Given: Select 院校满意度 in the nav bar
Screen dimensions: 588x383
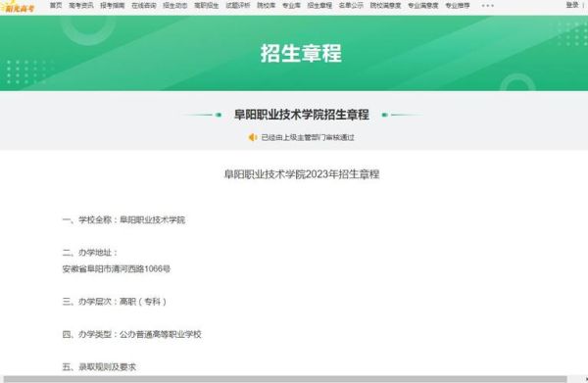Looking at the screenshot, I should pyautogui.click(x=385, y=6).
